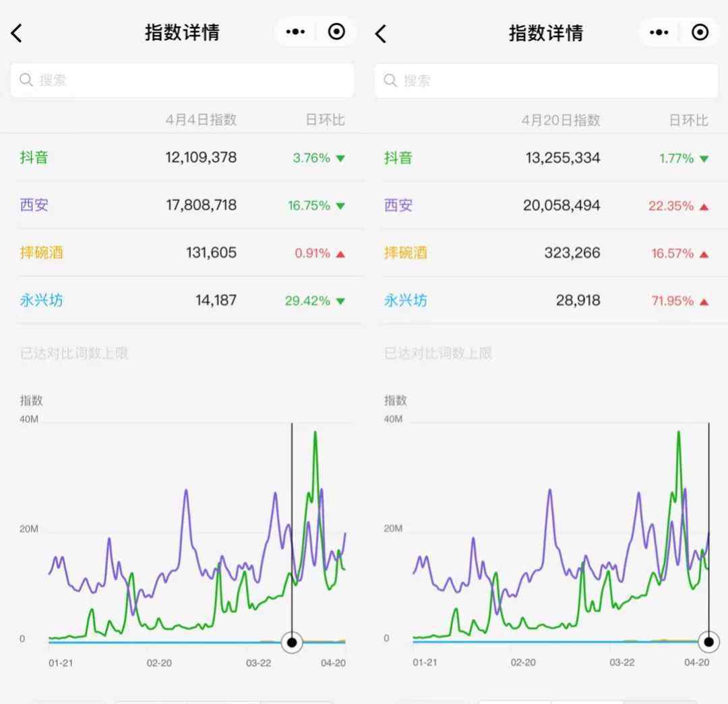The image size is (728, 704).
Task: Go back using right panel's back arrow
Action: [381, 34]
